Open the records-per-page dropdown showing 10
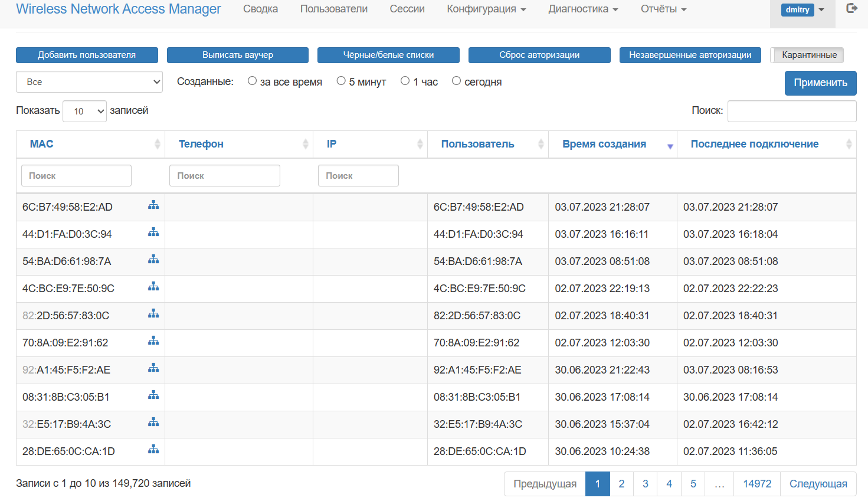 (84, 111)
